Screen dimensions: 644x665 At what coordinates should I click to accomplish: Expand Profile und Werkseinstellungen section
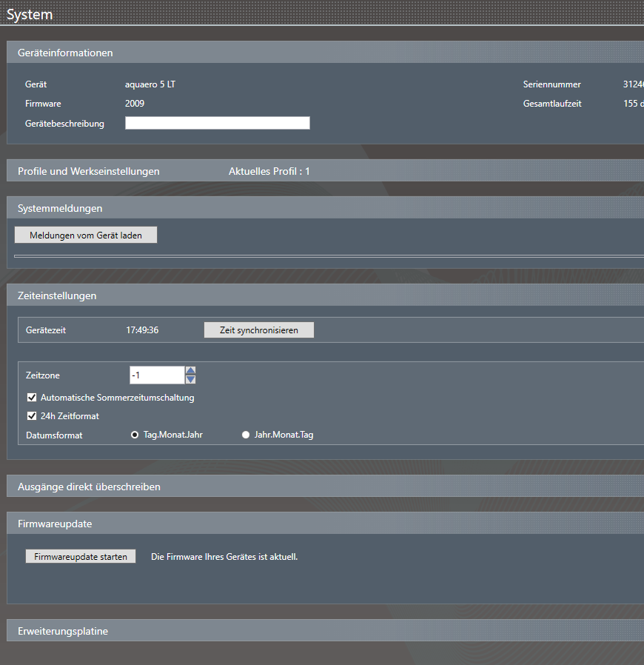[89, 171]
